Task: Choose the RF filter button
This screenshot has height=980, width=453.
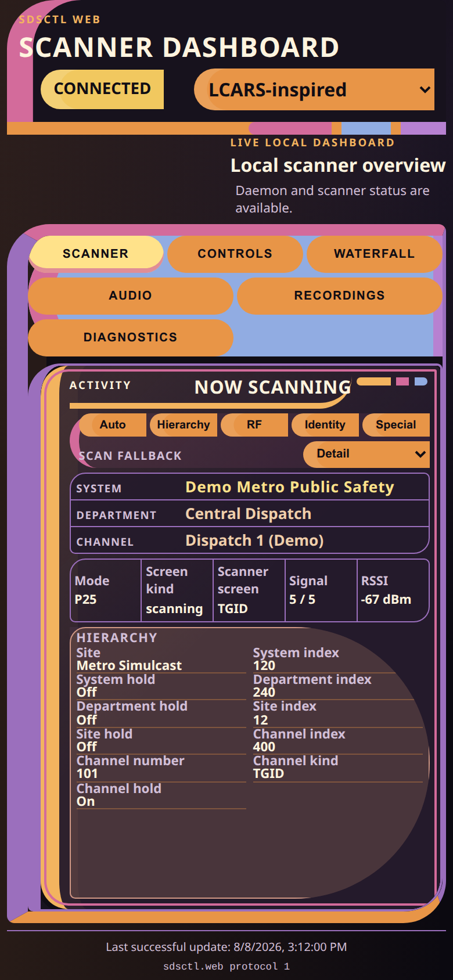Action: click(x=254, y=424)
